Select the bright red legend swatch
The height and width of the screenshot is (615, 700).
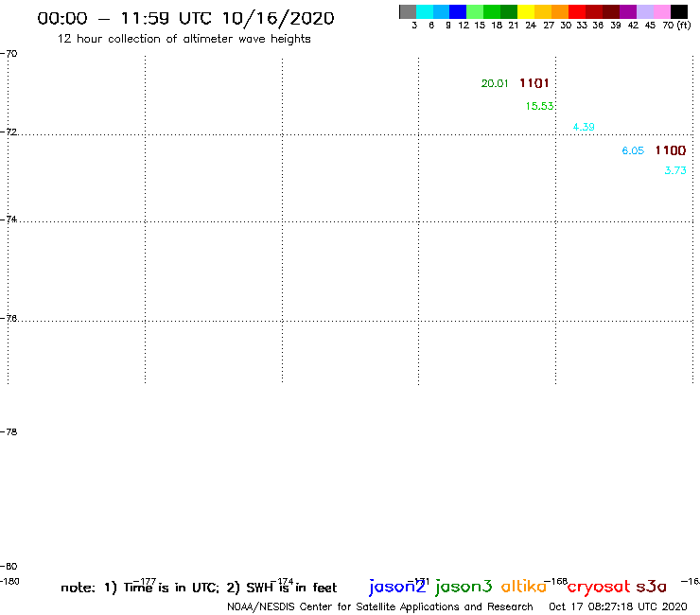pyautogui.click(x=577, y=11)
